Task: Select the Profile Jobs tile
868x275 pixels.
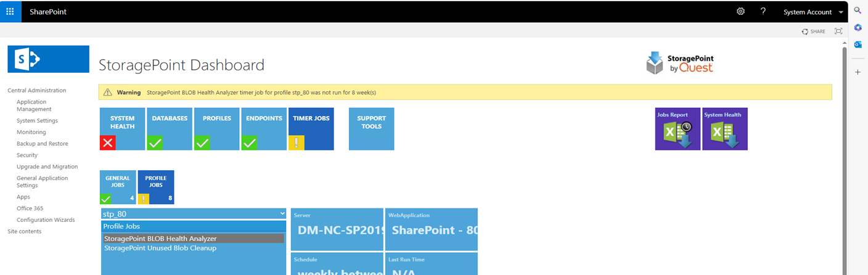Action: point(156,187)
